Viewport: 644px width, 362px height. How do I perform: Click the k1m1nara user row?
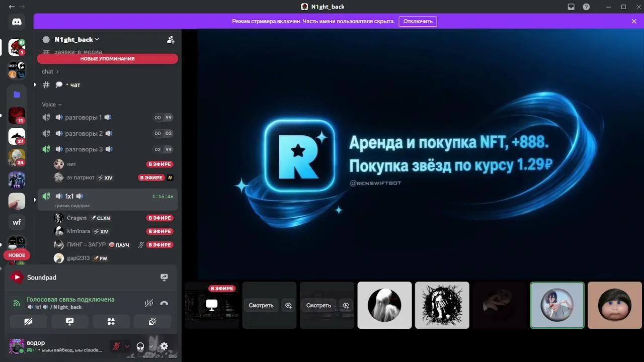114,231
